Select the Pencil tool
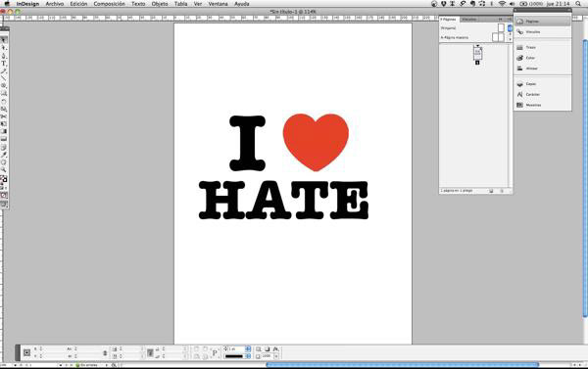This screenshot has width=588, height=369. click(x=4, y=70)
